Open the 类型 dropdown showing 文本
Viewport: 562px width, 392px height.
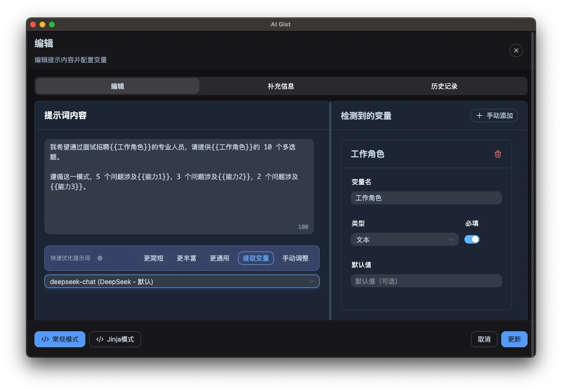click(404, 239)
